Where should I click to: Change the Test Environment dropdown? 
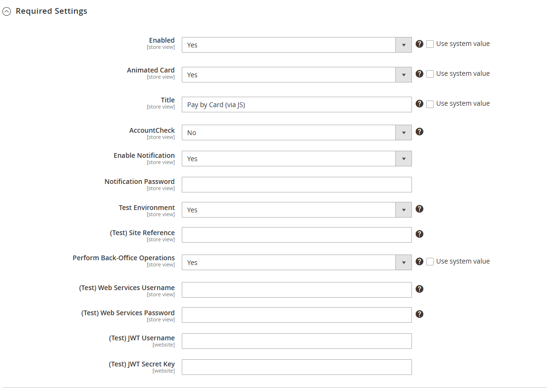[297, 210]
